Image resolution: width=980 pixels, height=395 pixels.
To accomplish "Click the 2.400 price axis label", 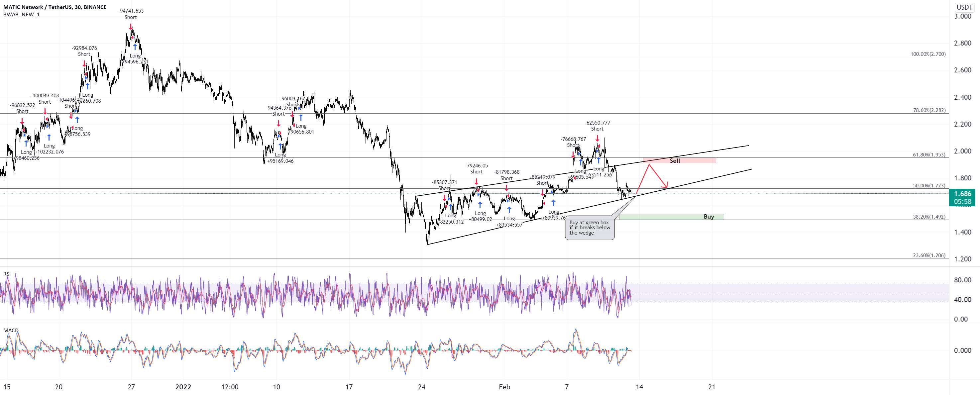I will point(962,97).
